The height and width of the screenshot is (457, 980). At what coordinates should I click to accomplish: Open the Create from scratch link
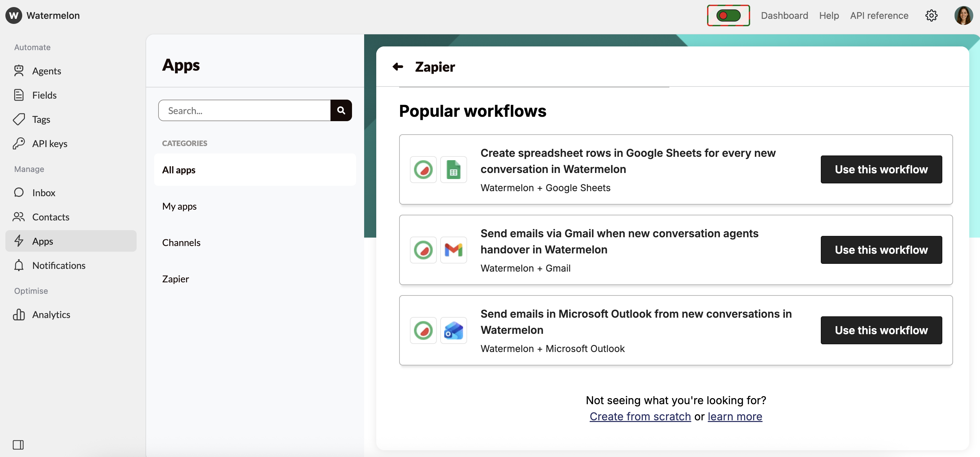click(x=640, y=416)
